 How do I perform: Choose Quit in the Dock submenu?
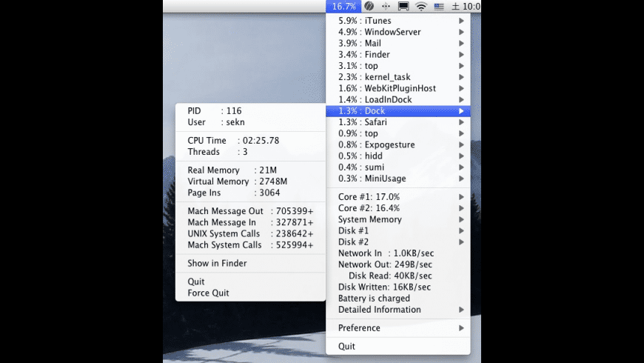tap(250, 282)
